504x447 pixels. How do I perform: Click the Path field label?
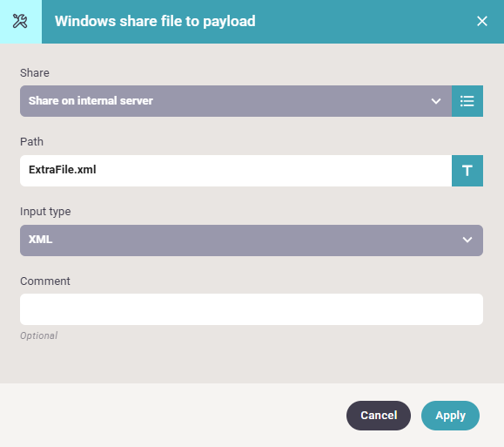point(31,142)
